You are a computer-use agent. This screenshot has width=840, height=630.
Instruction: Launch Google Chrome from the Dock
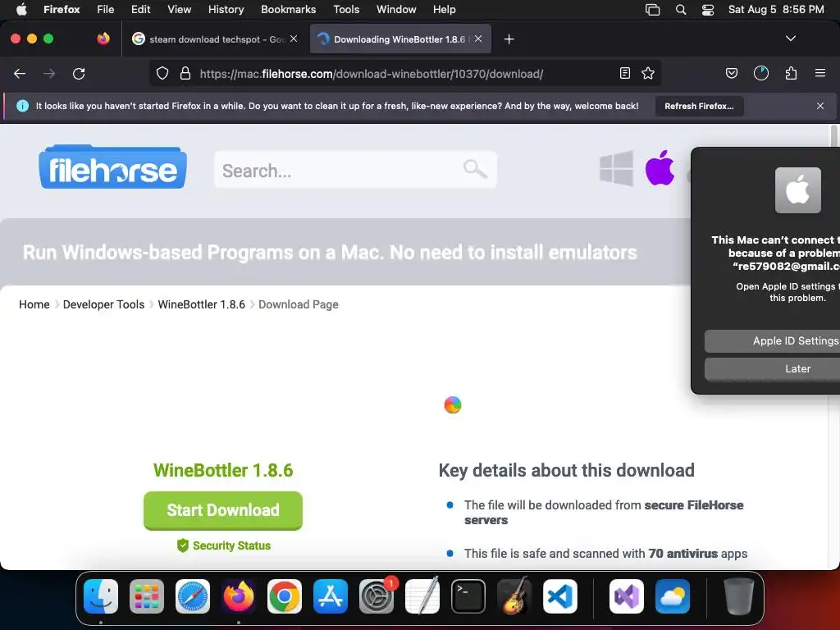coord(285,596)
